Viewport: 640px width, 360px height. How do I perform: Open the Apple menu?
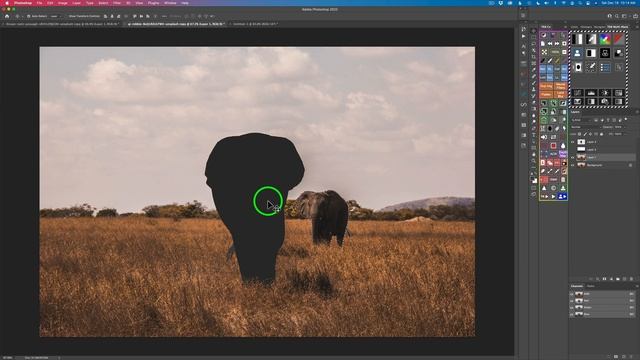tap(7, 3)
